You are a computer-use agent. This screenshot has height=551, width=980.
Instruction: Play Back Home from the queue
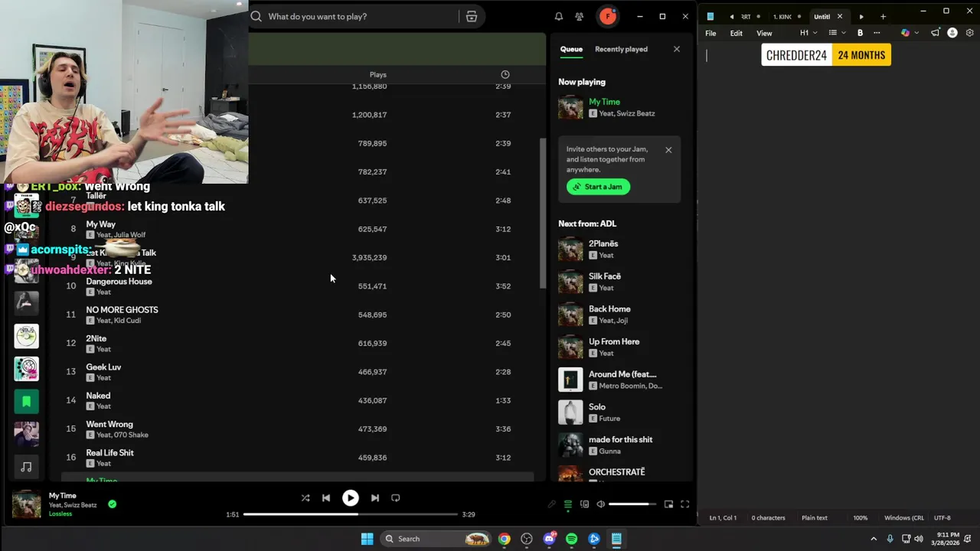(x=619, y=315)
